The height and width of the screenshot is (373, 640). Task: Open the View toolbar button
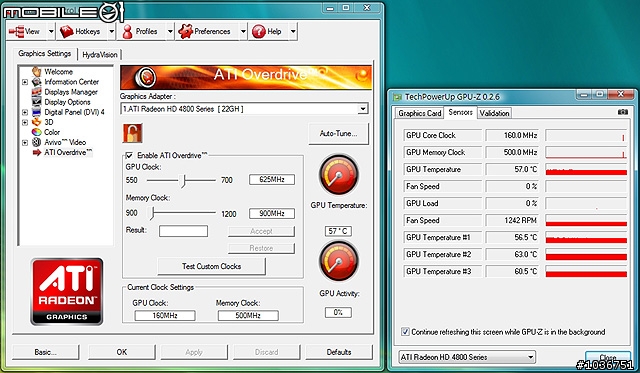click(x=26, y=31)
